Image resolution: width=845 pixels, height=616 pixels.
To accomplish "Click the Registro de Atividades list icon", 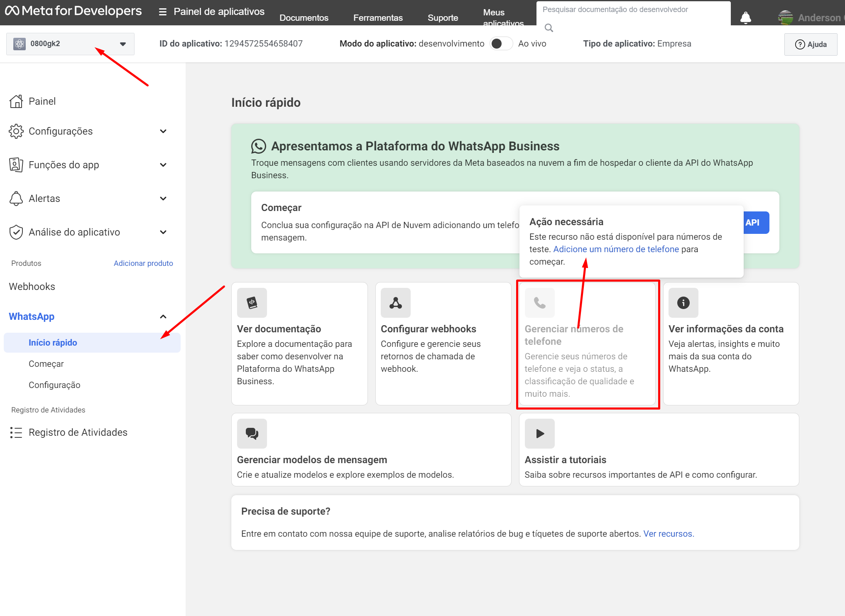I will (16, 432).
